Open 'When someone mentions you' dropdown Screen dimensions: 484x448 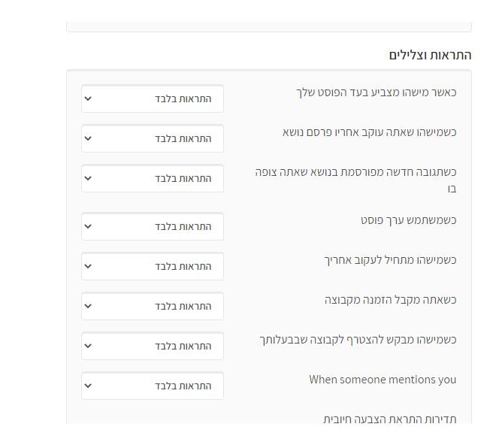click(x=153, y=386)
